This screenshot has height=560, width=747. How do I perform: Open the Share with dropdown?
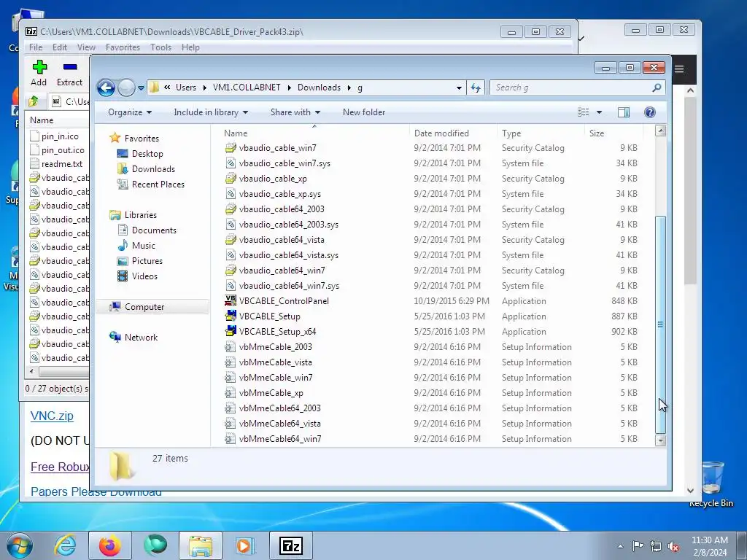tap(295, 112)
